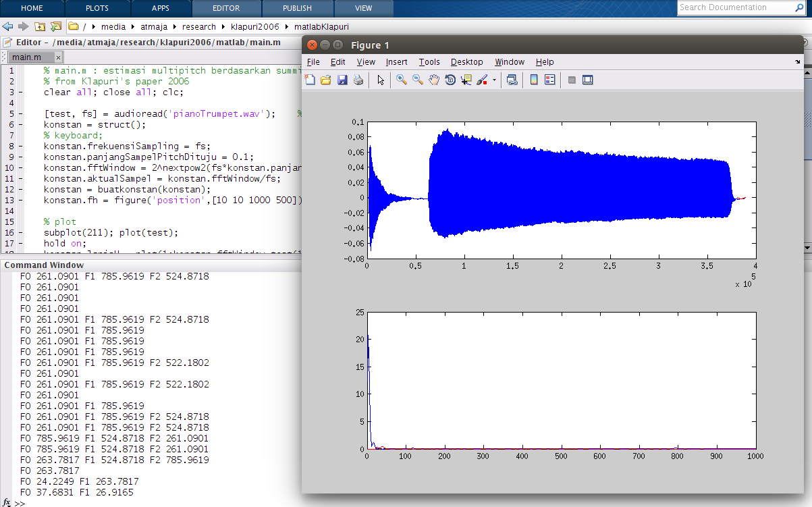
Task: Open the Tools menu in Figure 1
Action: (x=429, y=62)
